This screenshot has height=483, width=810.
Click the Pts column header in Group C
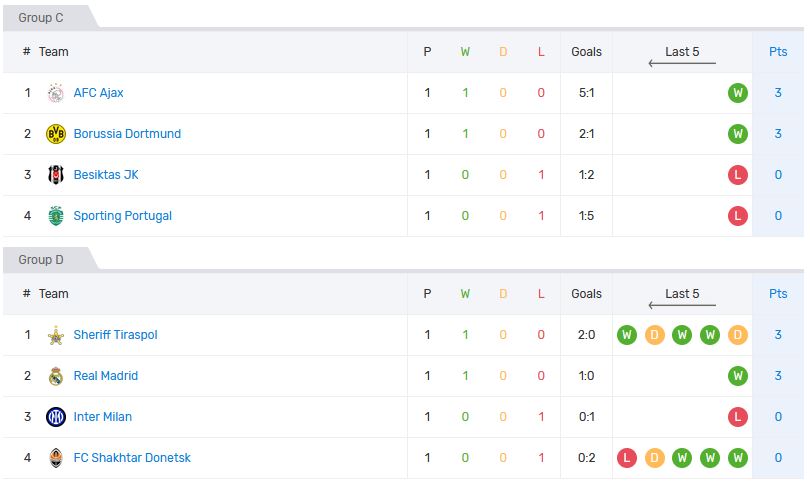pos(778,52)
